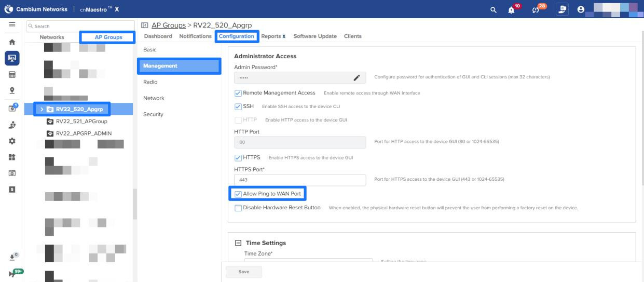The height and width of the screenshot is (282, 644).
Task: Switch to the Software Update tab
Action: 314,36
